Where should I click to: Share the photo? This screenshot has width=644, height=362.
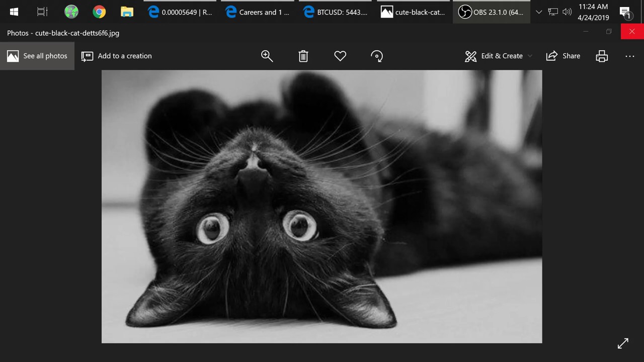pyautogui.click(x=563, y=56)
